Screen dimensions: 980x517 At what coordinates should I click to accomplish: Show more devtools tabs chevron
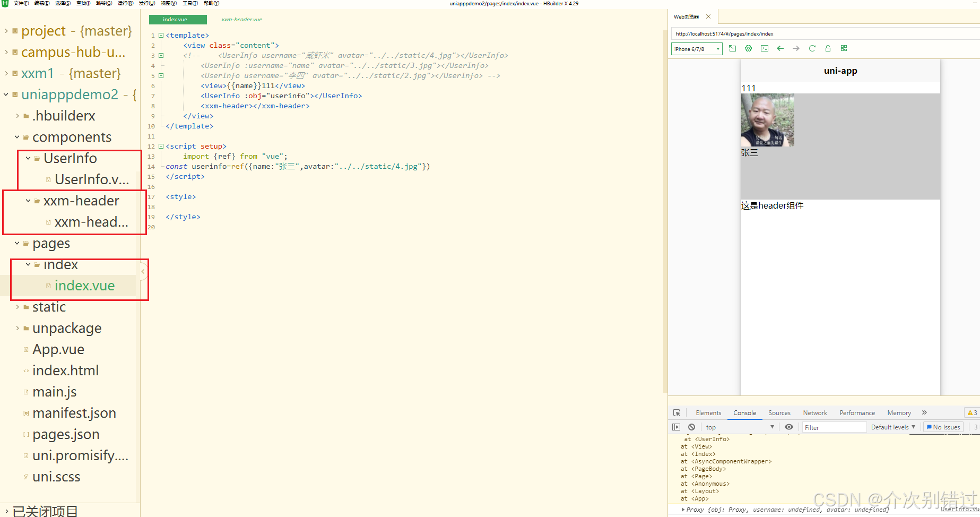[x=924, y=412]
